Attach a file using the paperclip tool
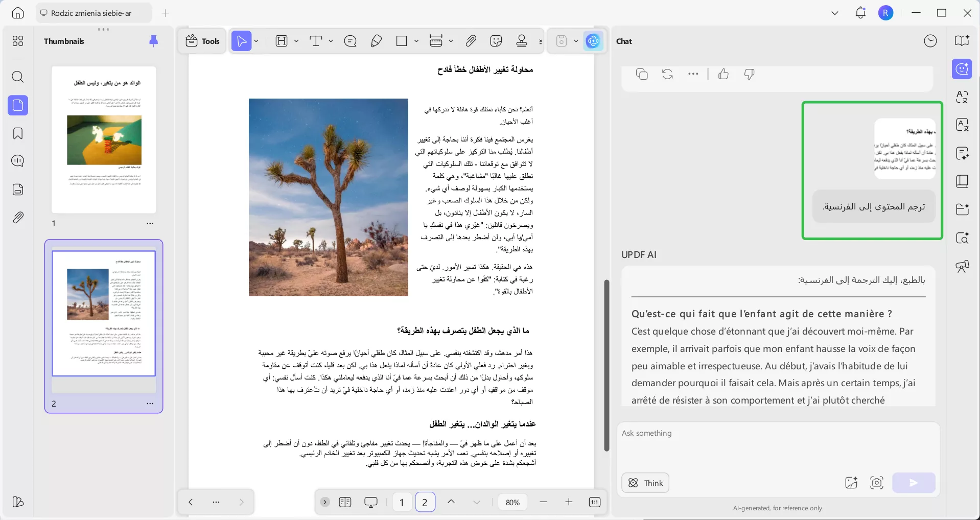Screen dimensions: 980x520 [471, 41]
